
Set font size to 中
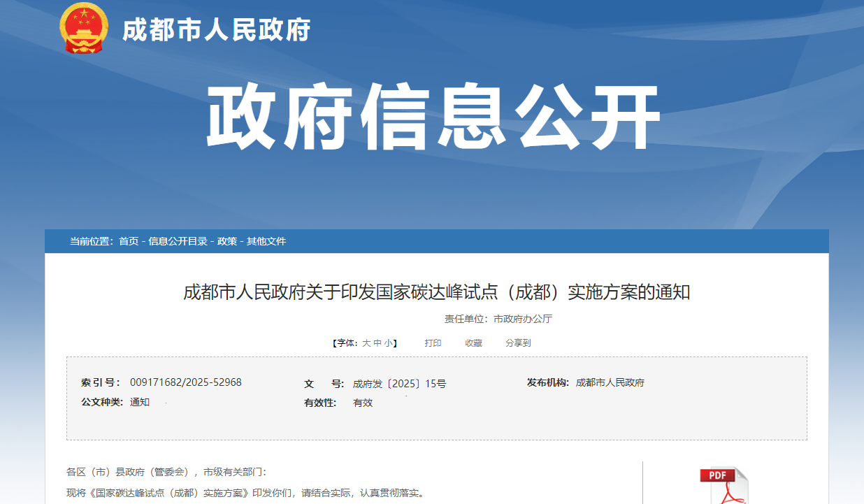pos(377,343)
